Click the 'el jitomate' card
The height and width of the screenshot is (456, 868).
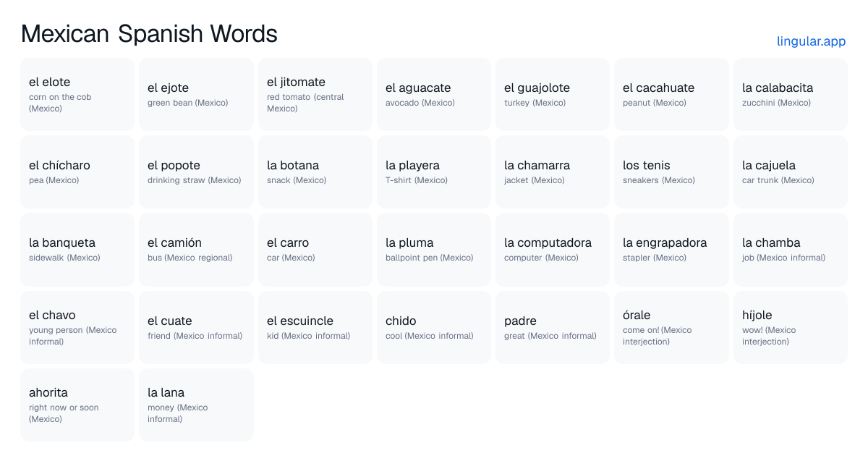click(315, 95)
